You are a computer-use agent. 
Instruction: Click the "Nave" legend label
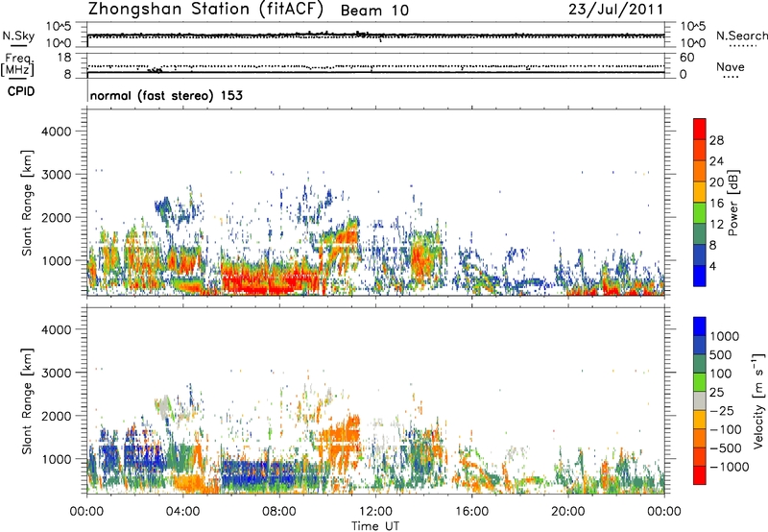tap(731, 66)
